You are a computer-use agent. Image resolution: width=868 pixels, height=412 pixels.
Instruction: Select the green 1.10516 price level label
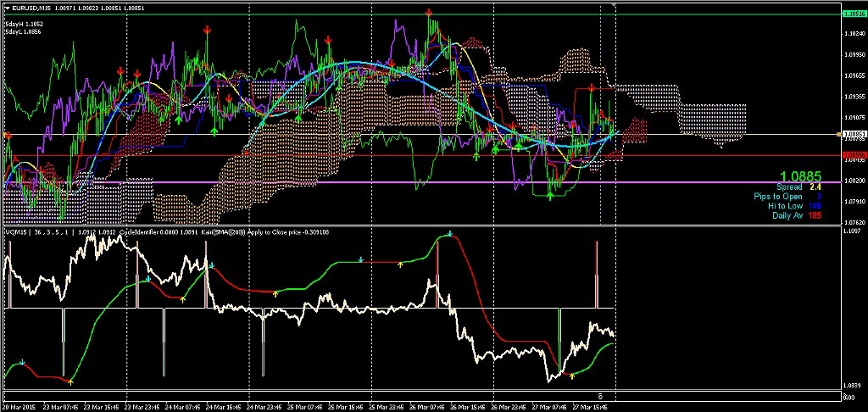854,14
